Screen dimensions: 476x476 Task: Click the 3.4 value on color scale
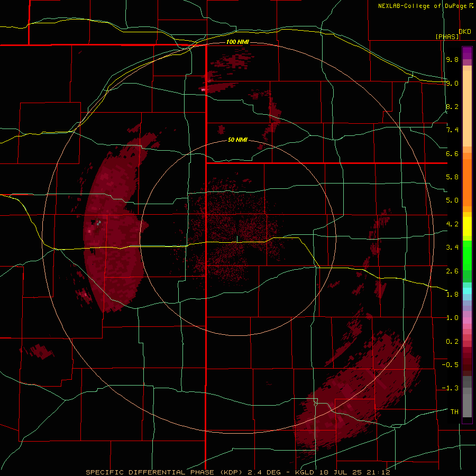[x=452, y=248]
